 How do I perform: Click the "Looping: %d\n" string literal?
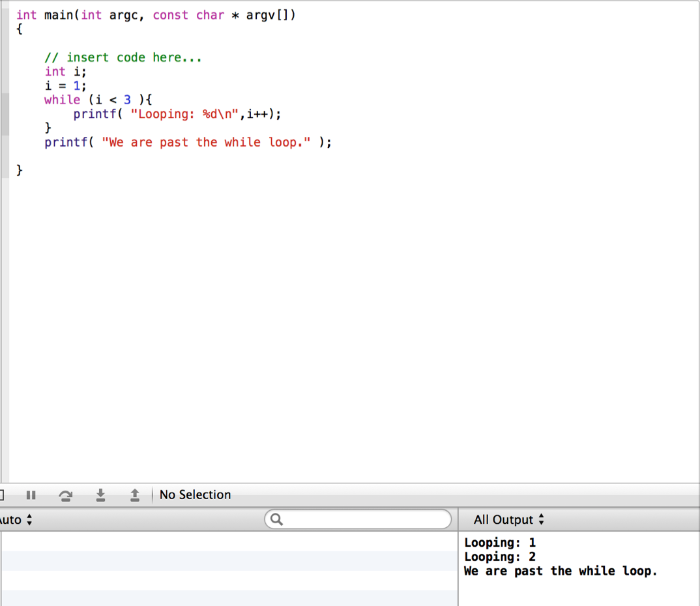tap(187, 114)
